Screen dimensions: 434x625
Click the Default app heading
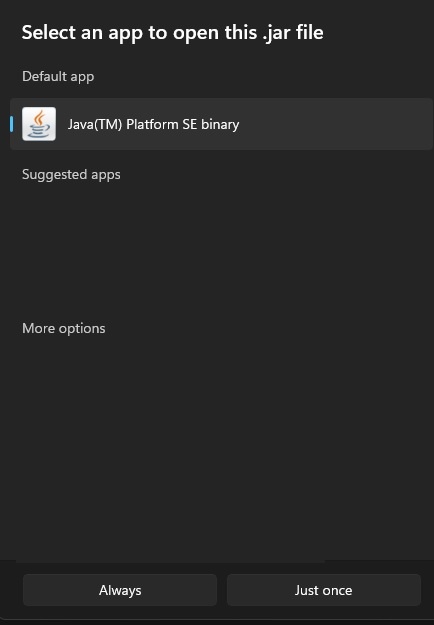pos(58,77)
